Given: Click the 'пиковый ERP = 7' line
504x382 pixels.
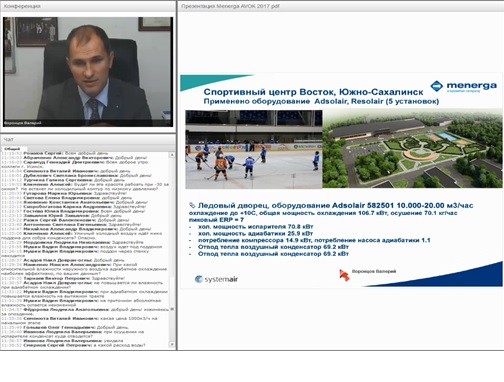Looking at the screenshot, I should tap(216, 220).
